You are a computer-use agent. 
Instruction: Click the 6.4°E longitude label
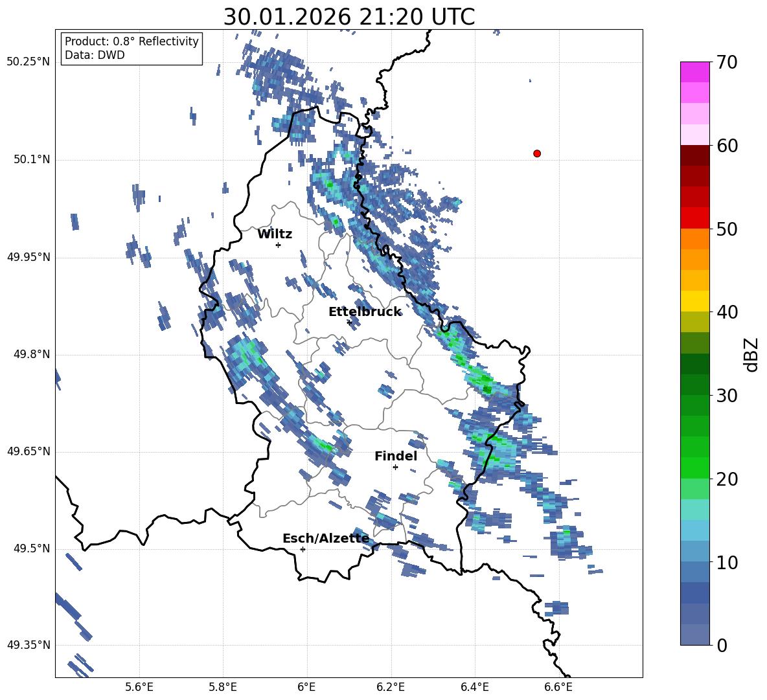[x=474, y=688]
